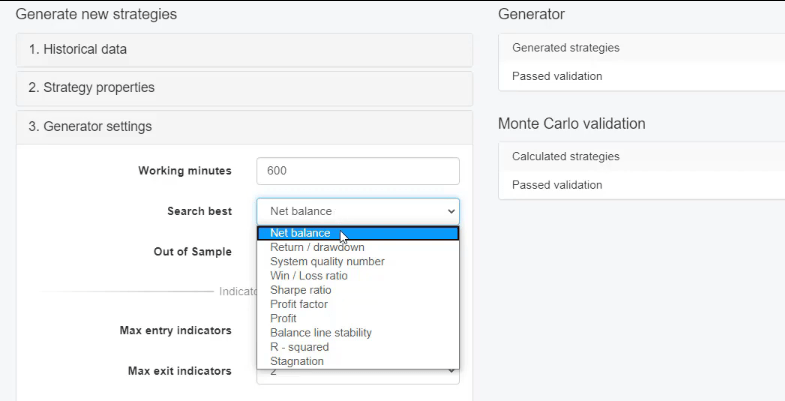Pick Stagnation from the dropdown list
The height and width of the screenshot is (401, 785).
[297, 361]
